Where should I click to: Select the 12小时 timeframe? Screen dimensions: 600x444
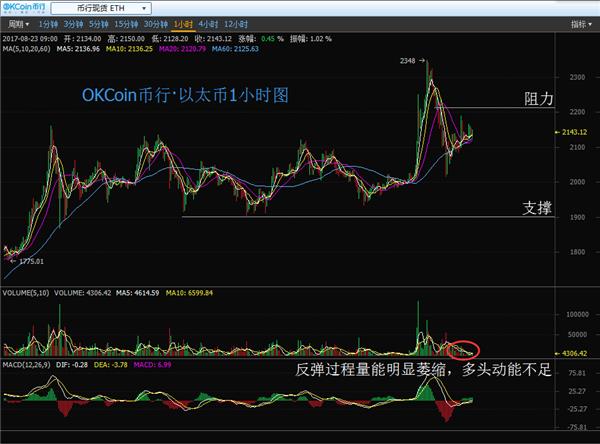pyautogui.click(x=235, y=22)
